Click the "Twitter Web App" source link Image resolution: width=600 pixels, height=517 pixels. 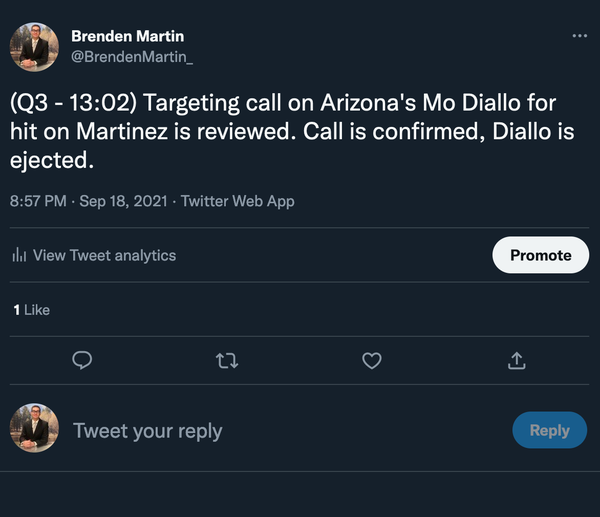click(x=236, y=201)
